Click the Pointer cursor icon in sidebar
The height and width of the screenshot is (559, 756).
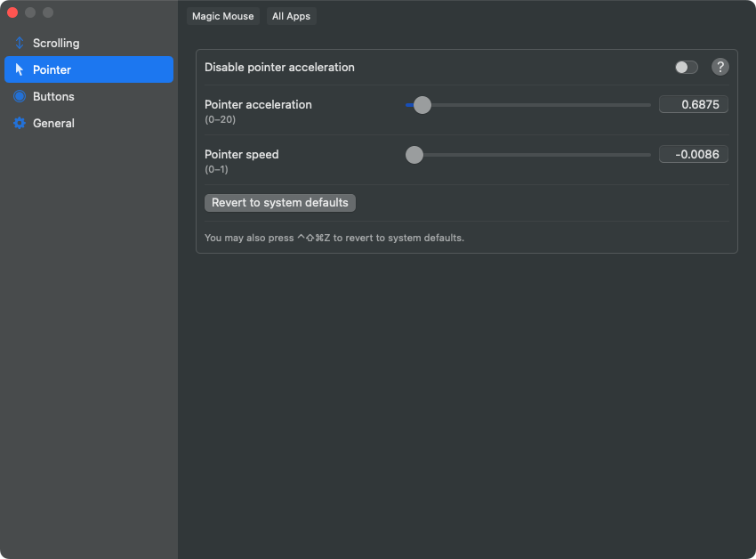pos(20,69)
